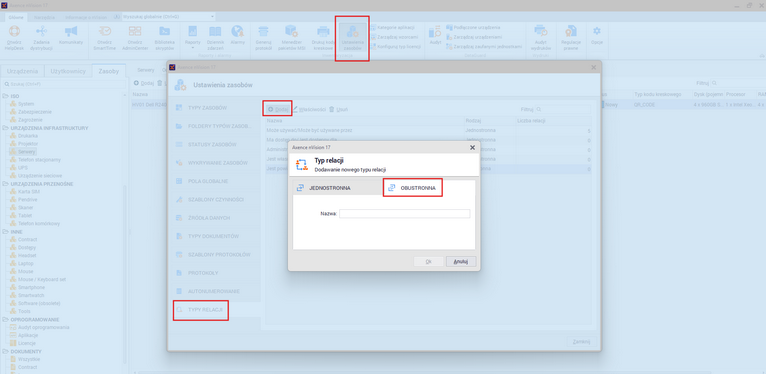
Task: Open POLA GLOBALNE section
Action: pos(214,181)
